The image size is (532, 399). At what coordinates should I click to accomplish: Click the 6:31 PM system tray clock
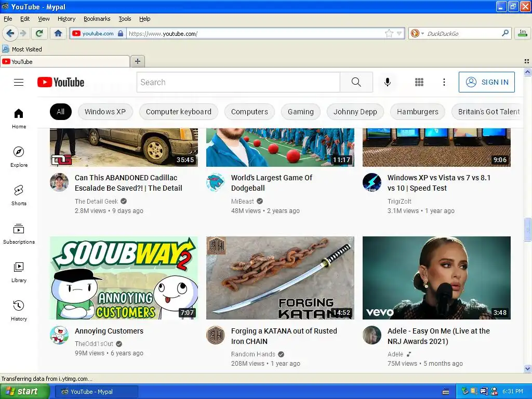point(512,392)
